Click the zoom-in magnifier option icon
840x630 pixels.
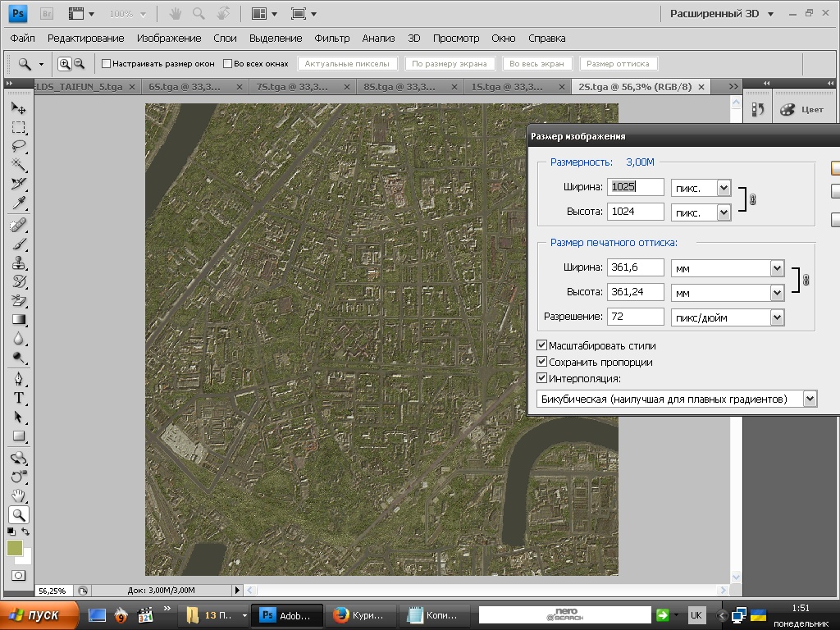(x=65, y=63)
